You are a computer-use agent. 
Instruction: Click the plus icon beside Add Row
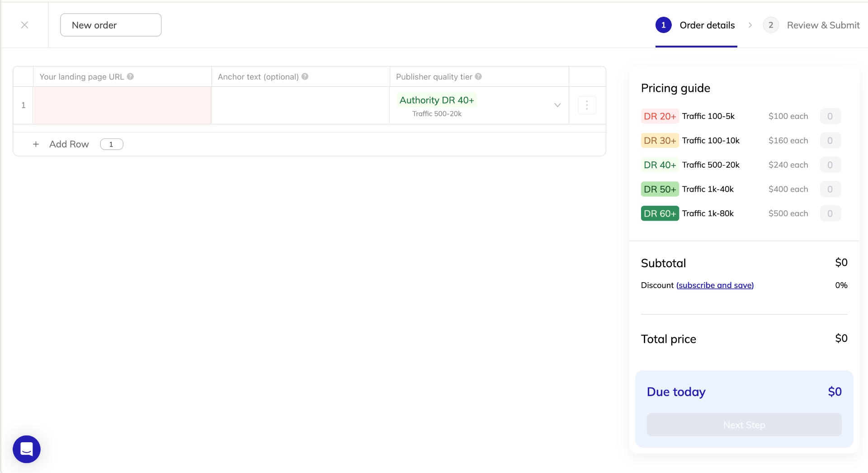[x=36, y=144]
